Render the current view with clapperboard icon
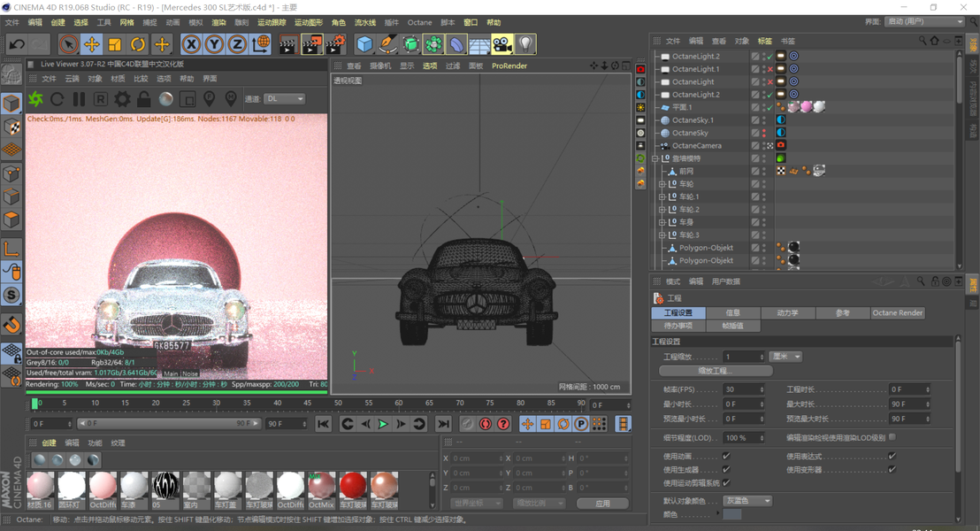The height and width of the screenshot is (531, 980). (x=287, y=44)
